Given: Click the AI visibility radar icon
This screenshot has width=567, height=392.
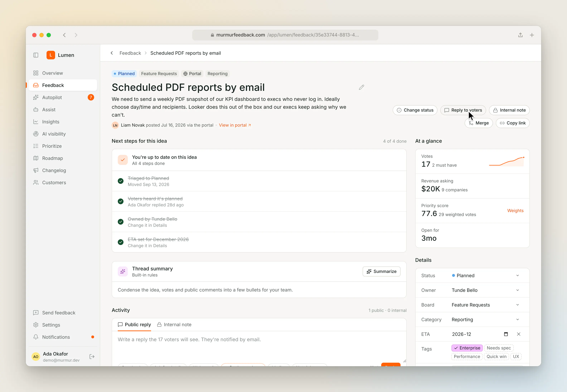Looking at the screenshot, I should [x=36, y=134].
